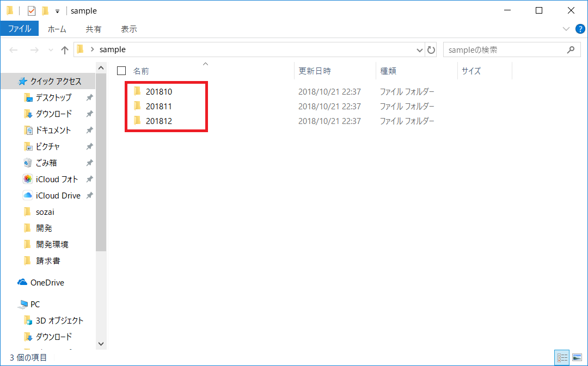Click the Up one level arrow
This screenshot has height=366, width=588.
(65, 50)
